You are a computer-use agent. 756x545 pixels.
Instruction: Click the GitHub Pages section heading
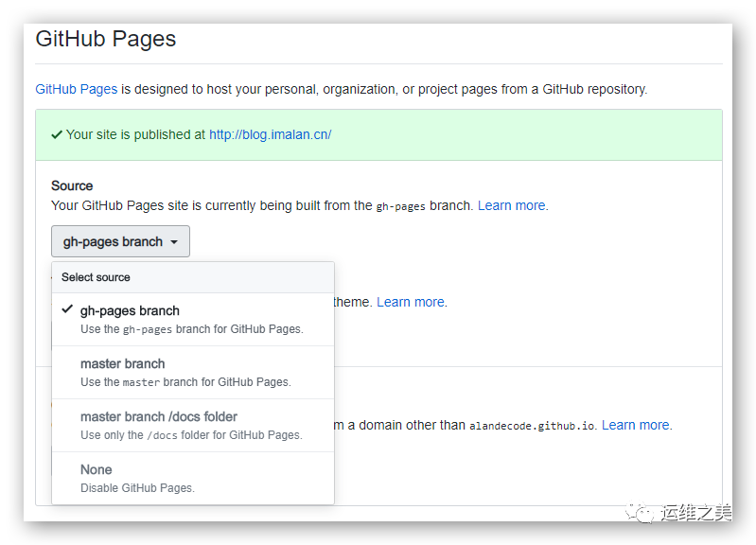click(106, 39)
